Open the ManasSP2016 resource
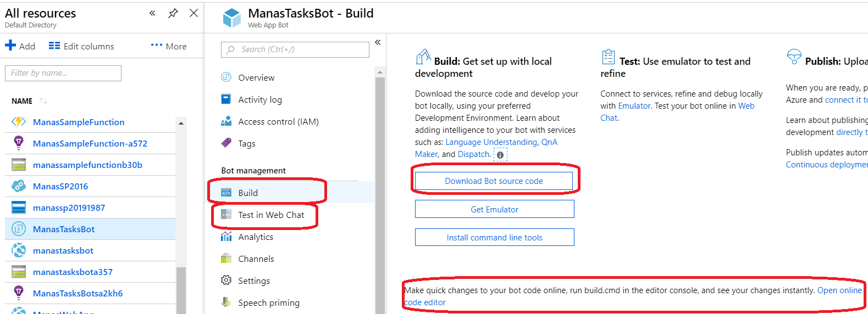The width and height of the screenshot is (868, 314). click(x=60, y=186)
